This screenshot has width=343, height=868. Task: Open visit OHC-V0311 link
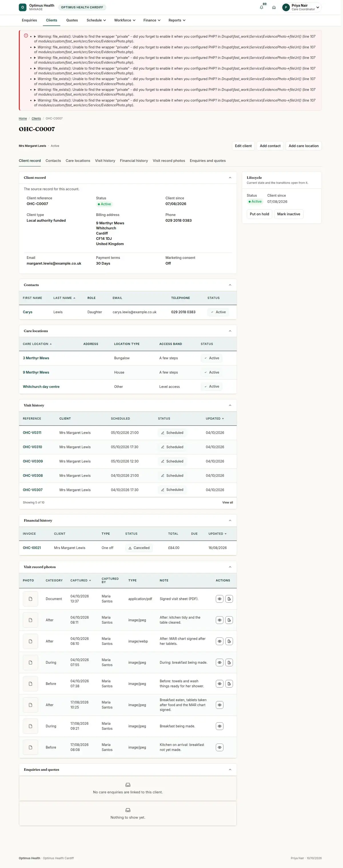32,433
